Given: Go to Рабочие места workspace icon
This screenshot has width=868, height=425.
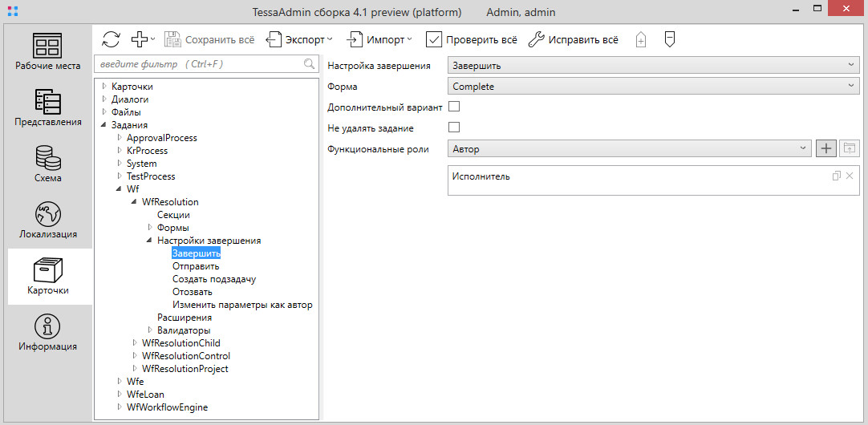Looking at the screenshot, I should point(47,52).
